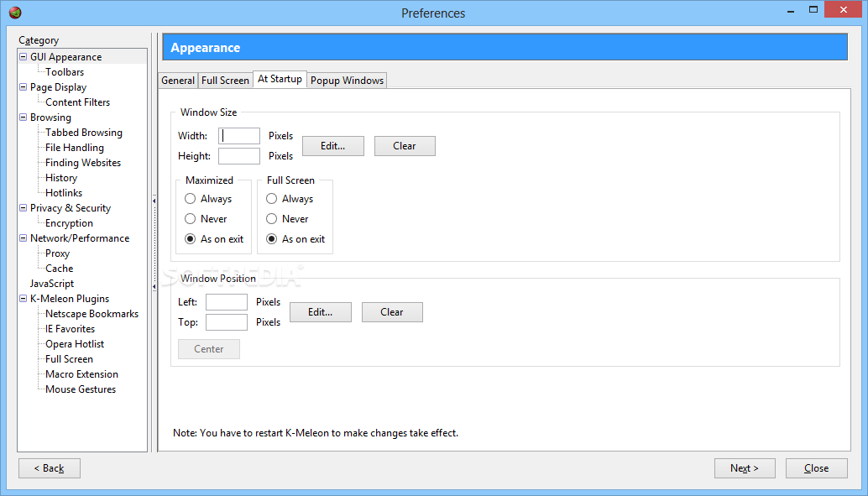Viewport: 868px width, 496px height.
Task: Select GUI Appearance category
Action: coord(65,57)
